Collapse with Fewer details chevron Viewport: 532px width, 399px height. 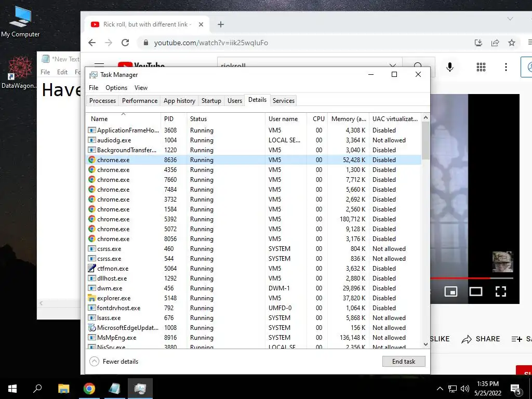95,362
